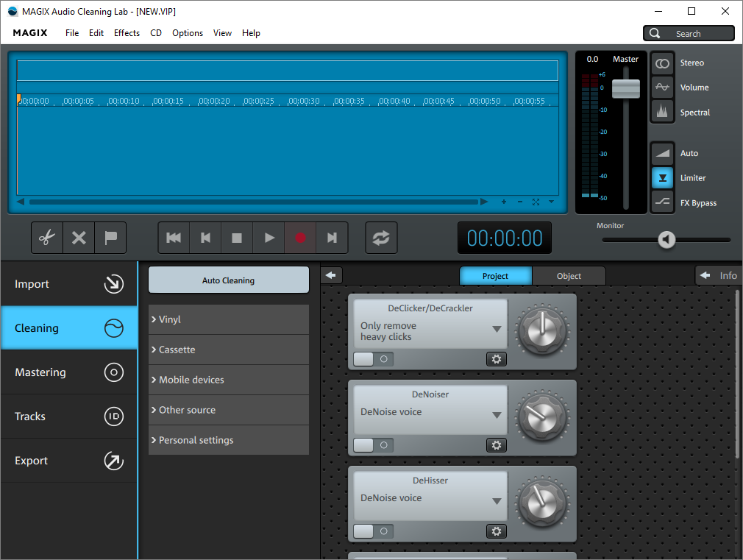The image size is (743, 560).
Task: Open the View menu
Action: coord(222,32)
